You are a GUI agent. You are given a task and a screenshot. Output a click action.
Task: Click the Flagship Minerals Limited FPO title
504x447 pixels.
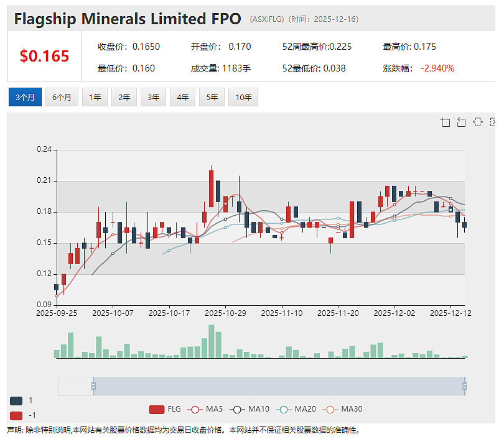(128, 19)
